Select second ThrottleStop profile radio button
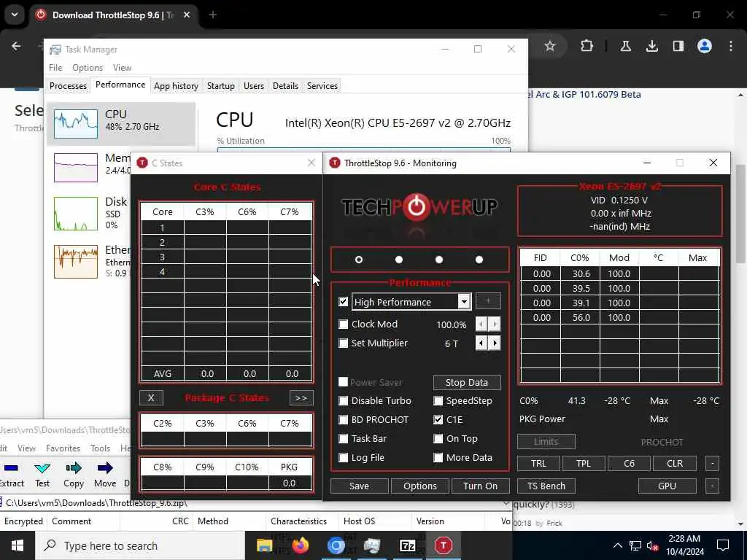747x560 pixels. [399, 260]
